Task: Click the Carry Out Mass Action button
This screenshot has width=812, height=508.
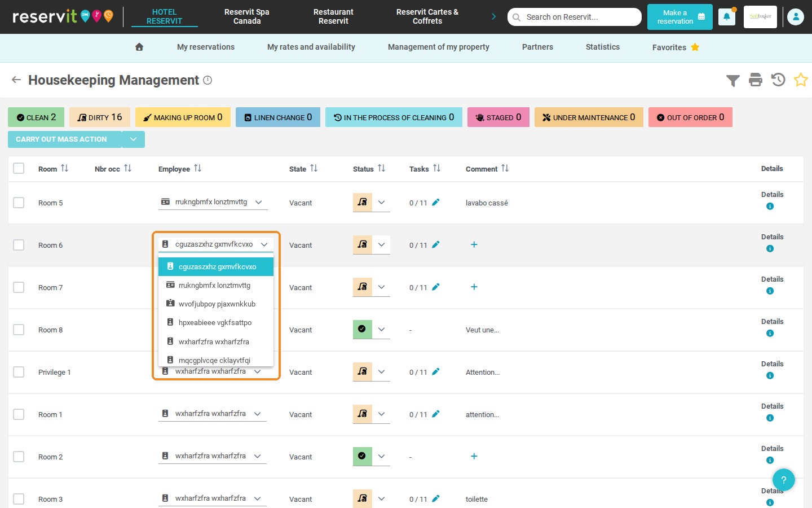Action: tap(65, 139)
